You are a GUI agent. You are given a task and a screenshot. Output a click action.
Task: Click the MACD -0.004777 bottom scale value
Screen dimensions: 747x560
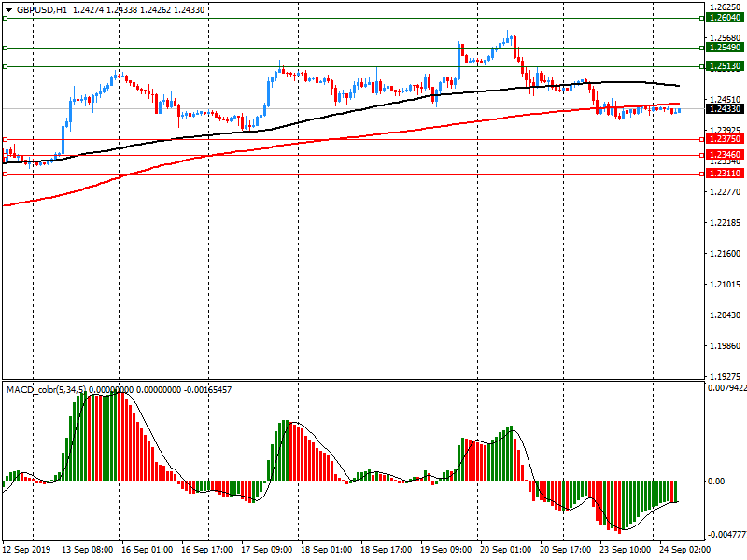click(727, 535)
